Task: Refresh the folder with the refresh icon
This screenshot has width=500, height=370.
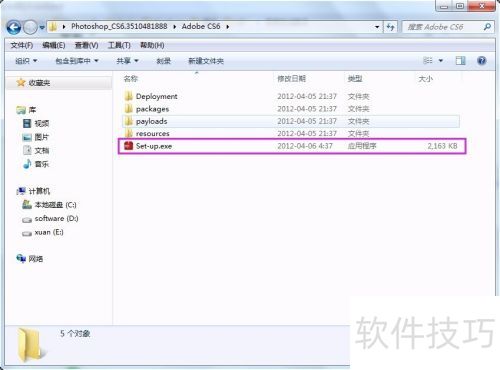Action: click(390, 27)
